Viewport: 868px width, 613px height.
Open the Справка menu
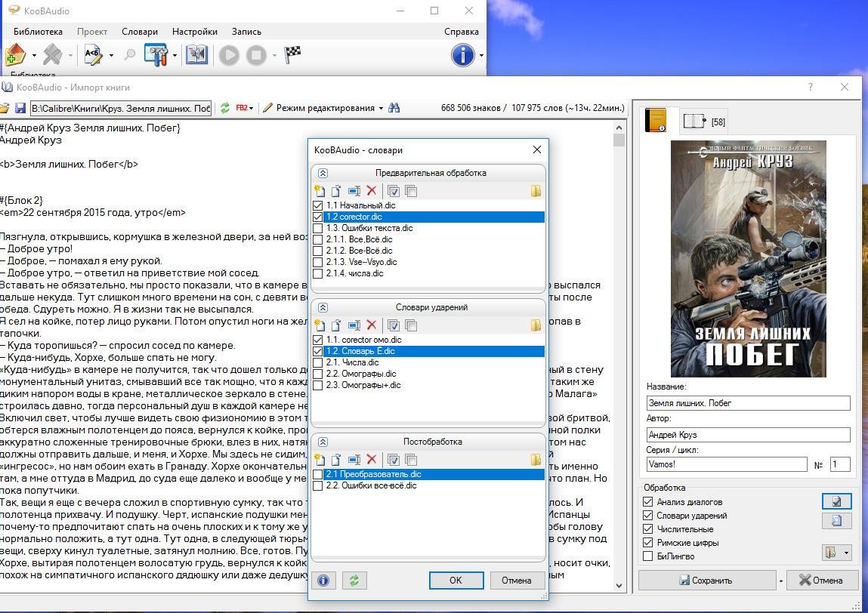click(461, 32)
